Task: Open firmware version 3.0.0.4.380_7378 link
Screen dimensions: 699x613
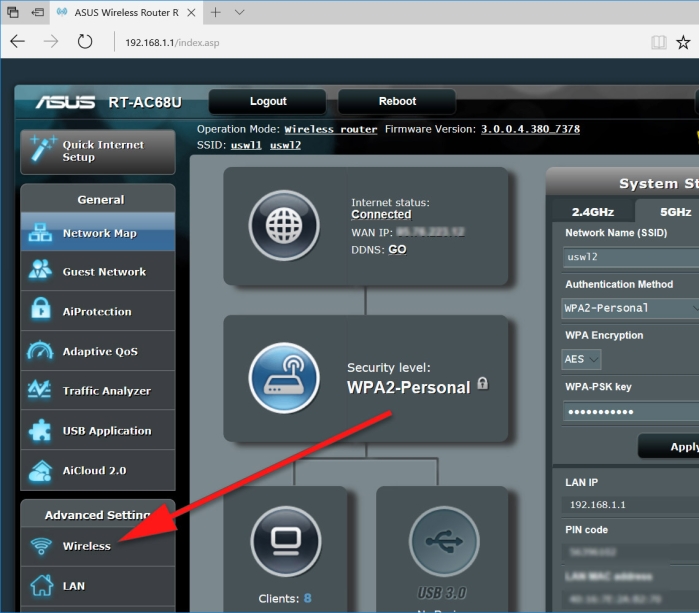Action: tap(530, 129)
